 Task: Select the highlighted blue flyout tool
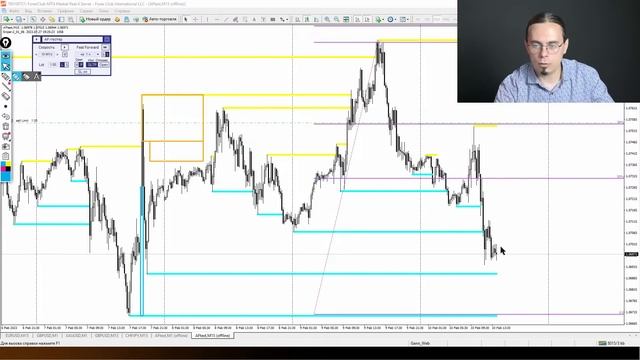click(x=16, y=76)
